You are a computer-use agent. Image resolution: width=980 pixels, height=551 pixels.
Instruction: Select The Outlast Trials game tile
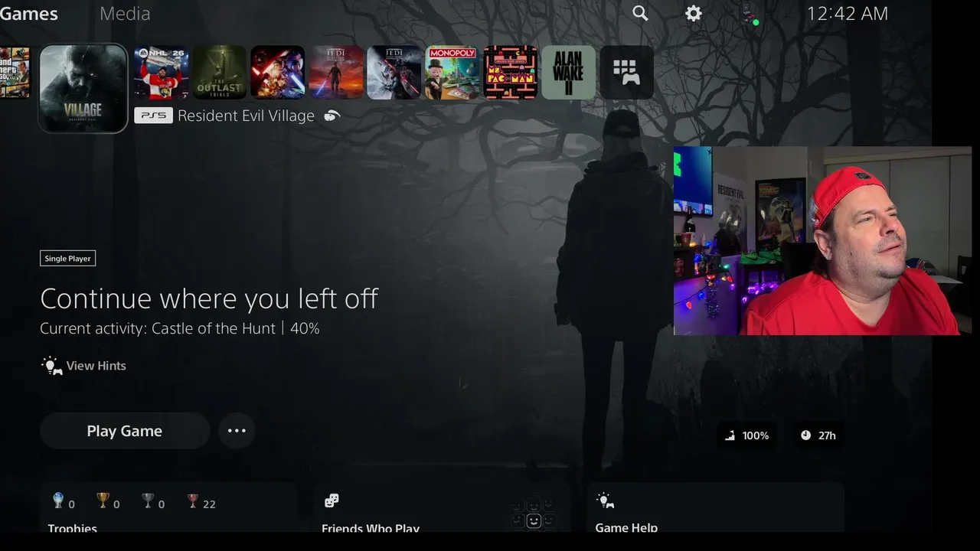point(220,73)
